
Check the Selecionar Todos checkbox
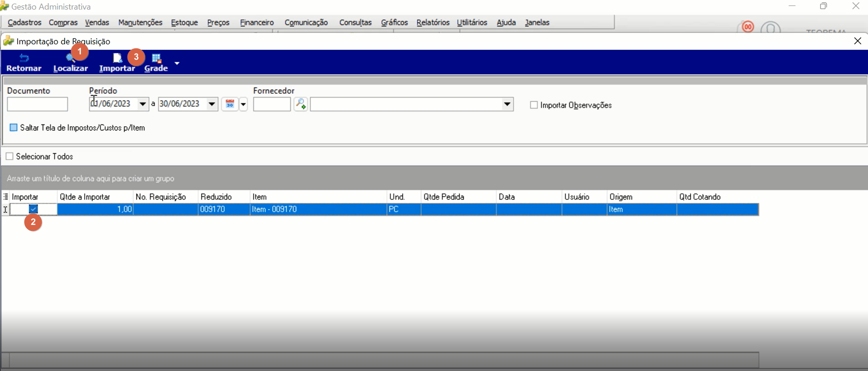click(9, 157)
